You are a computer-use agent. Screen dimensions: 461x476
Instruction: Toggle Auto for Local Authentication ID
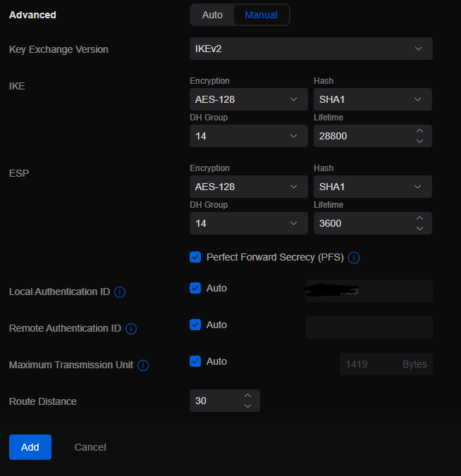195,288
